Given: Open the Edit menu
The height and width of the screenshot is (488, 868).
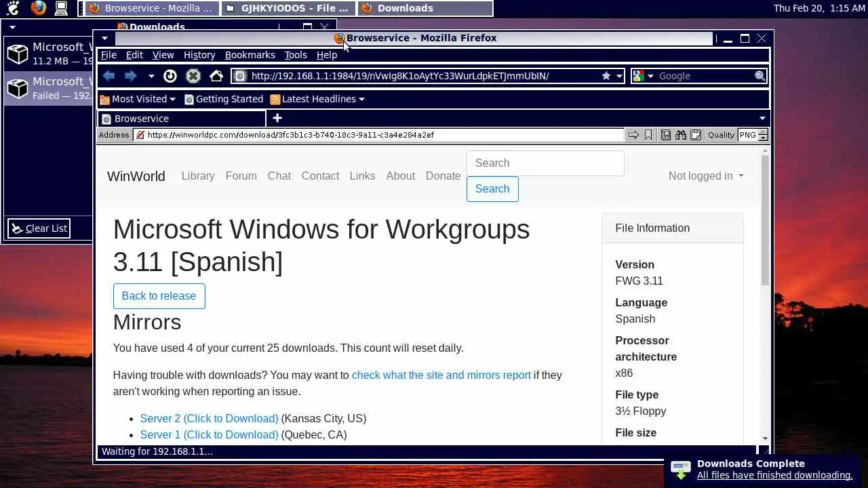Looking at the screenshot, I should click(x=134, y=55).
